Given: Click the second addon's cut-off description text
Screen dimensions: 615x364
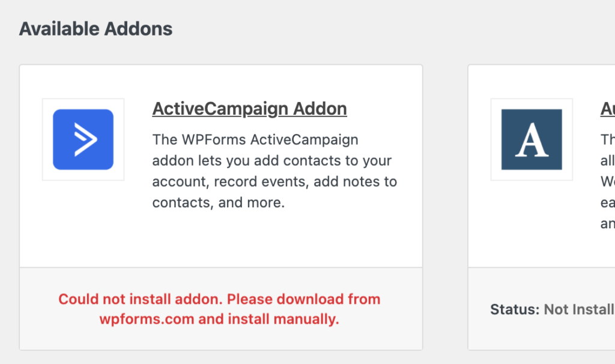Looking at the screenshot, I should tap(607, 181).
